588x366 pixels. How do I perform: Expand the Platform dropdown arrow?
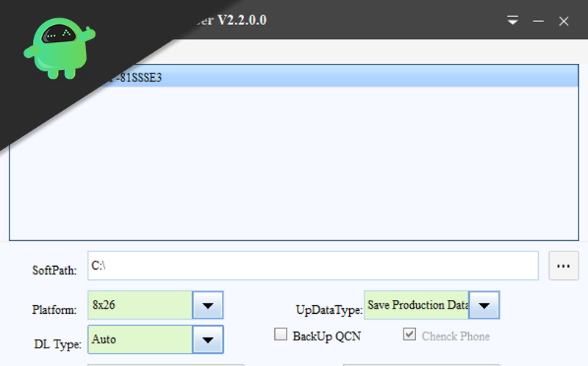(208, 305)
